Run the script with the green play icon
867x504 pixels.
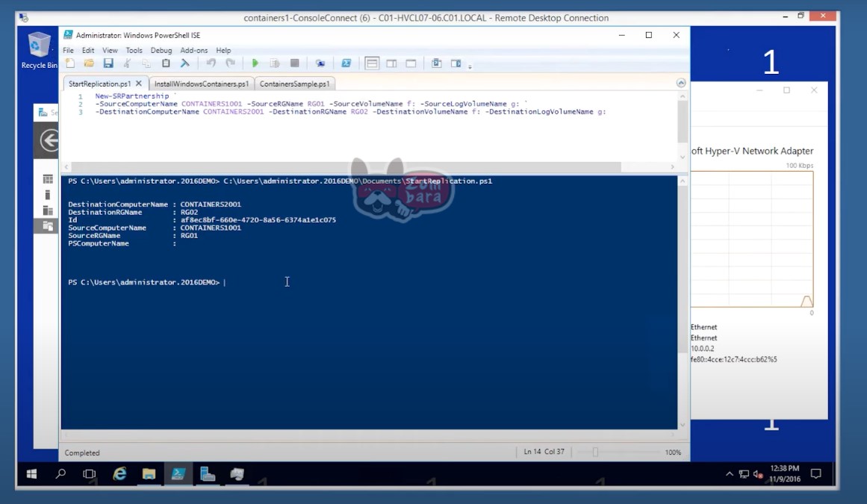click(x=255, y=63)
